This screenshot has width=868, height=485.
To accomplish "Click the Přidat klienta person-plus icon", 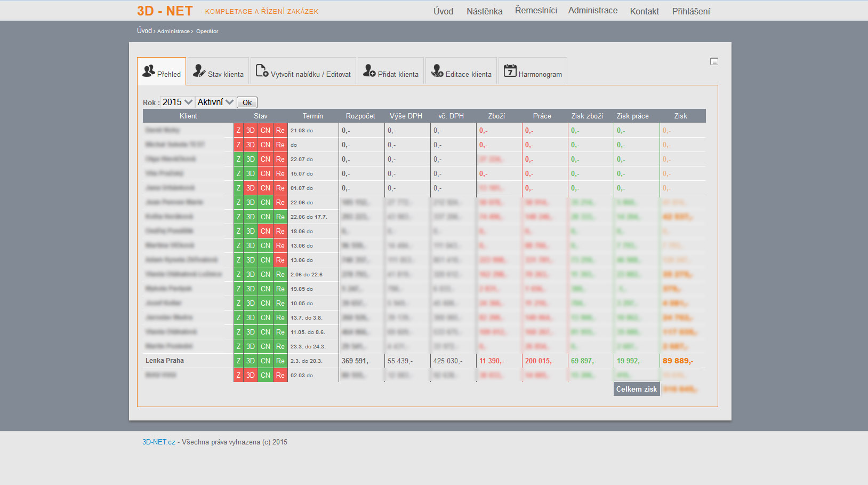I will (x=369, y=70).
